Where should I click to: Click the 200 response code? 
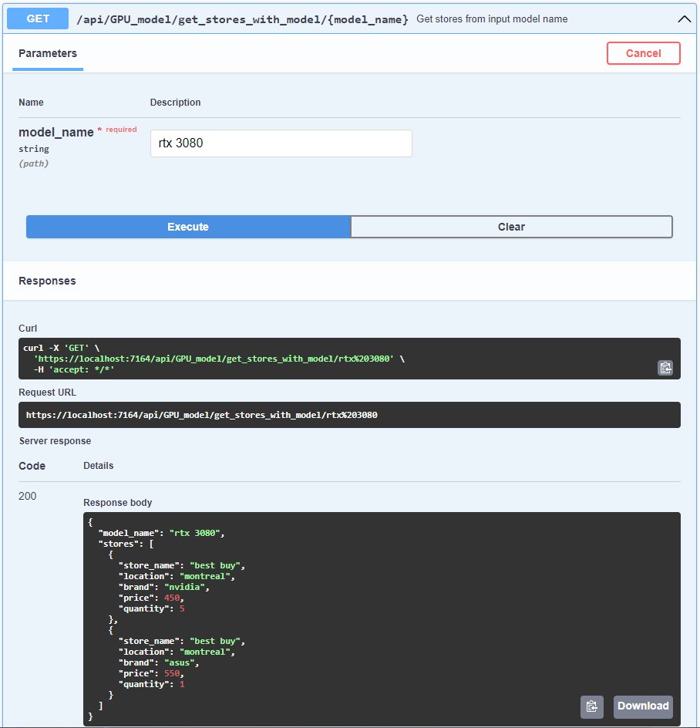(27, 496)
